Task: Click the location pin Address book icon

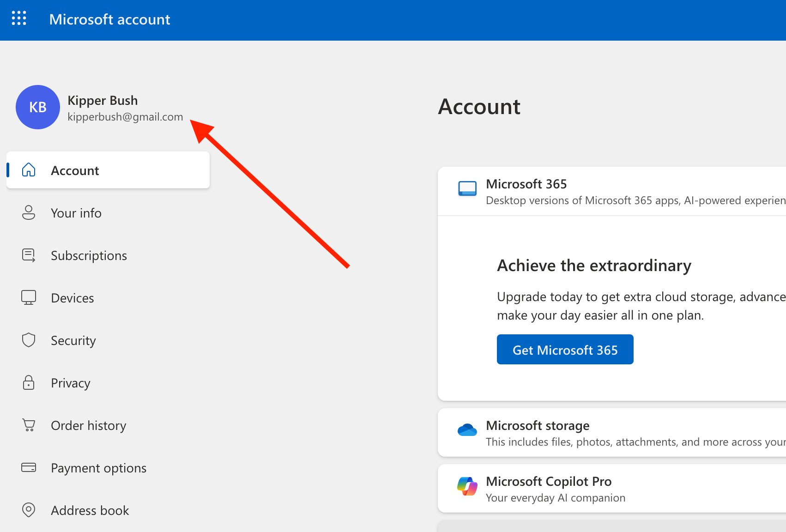Action: pyautogui.click(x=29, y=510)
